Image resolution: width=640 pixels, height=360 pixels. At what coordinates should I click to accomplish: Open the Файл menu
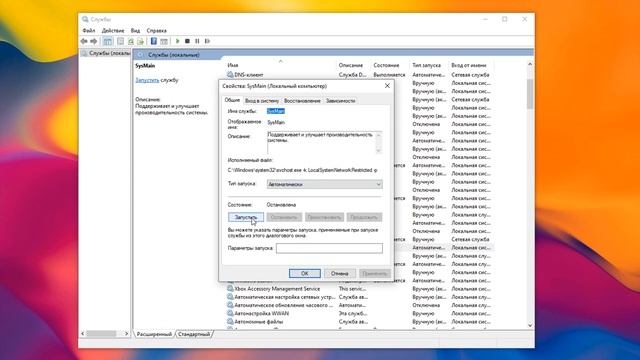coord(89,31)
